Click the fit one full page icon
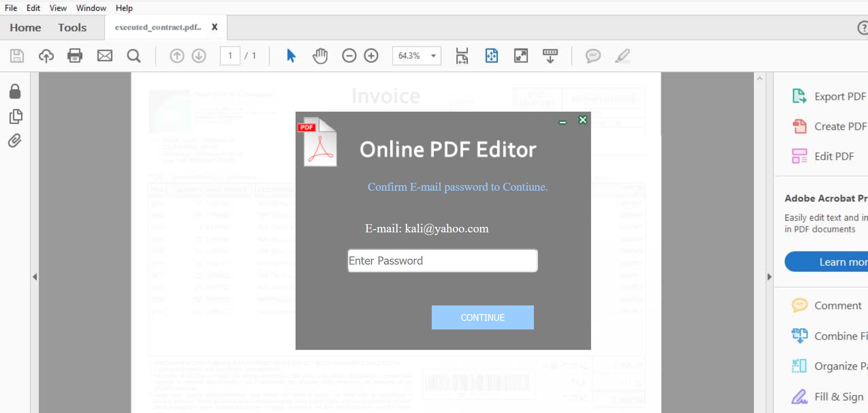The width and height of the screenshot is (868, 413). (492, 56)
